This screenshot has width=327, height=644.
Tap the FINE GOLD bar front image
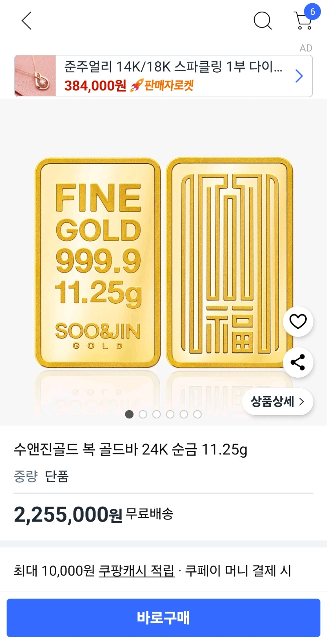pos(98,263)
